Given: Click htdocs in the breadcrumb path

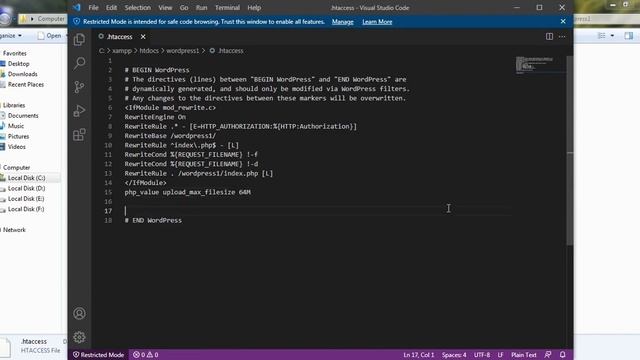Looking at the screenshot, I should (149, 51).
